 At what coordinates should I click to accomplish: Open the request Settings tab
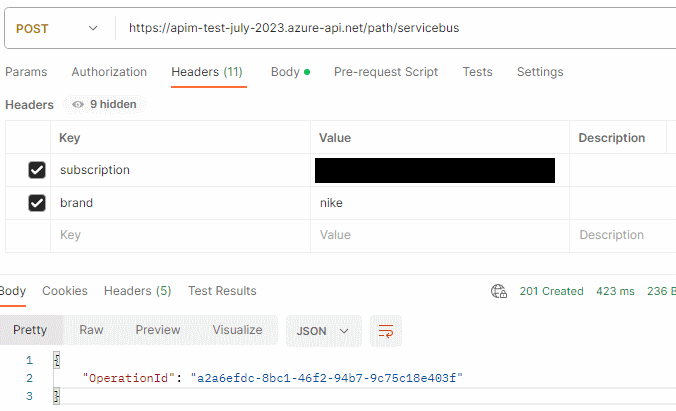(539, 72)
